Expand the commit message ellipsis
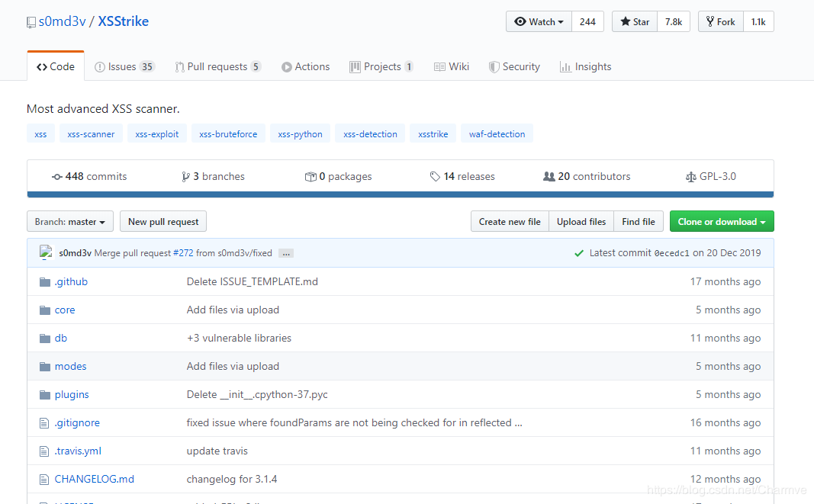The image size is (814, 504). coord(286,253)
